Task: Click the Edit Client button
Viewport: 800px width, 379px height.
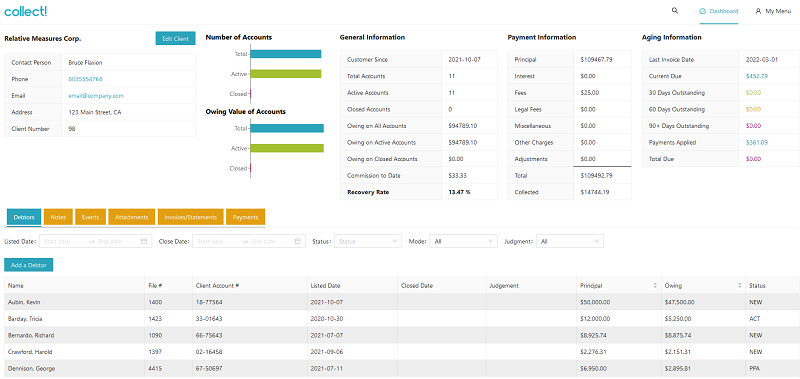Action: 176,38
